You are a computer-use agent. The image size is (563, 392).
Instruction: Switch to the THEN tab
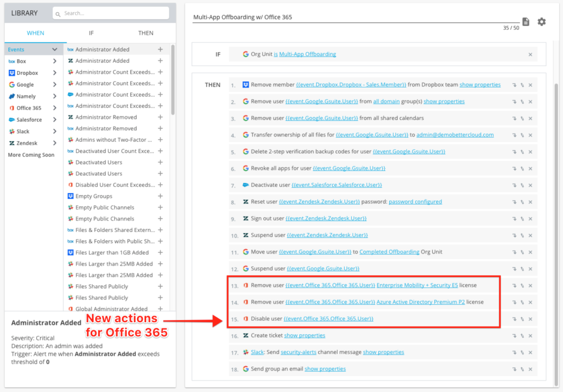pyautogui.click(x=146, y=33)
